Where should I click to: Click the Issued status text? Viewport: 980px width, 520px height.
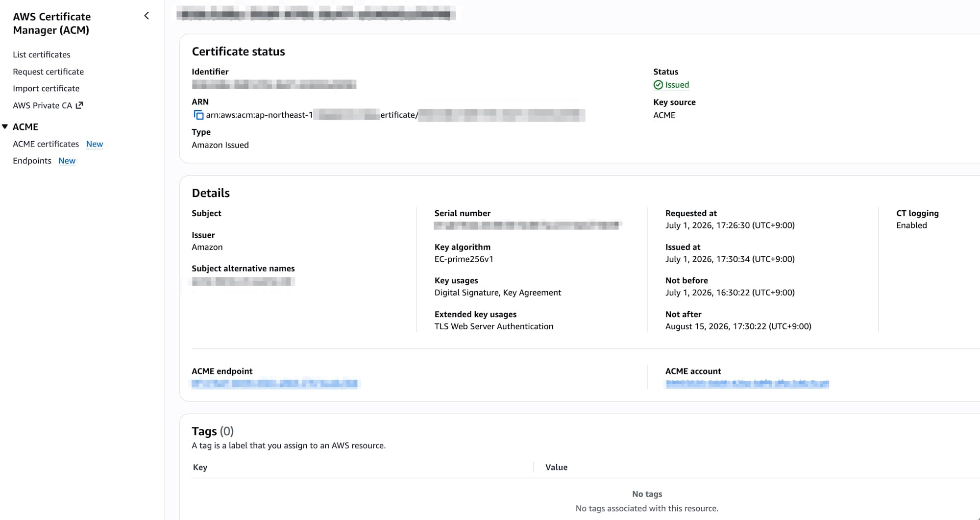pyautogui.click(x=677, y=85)
